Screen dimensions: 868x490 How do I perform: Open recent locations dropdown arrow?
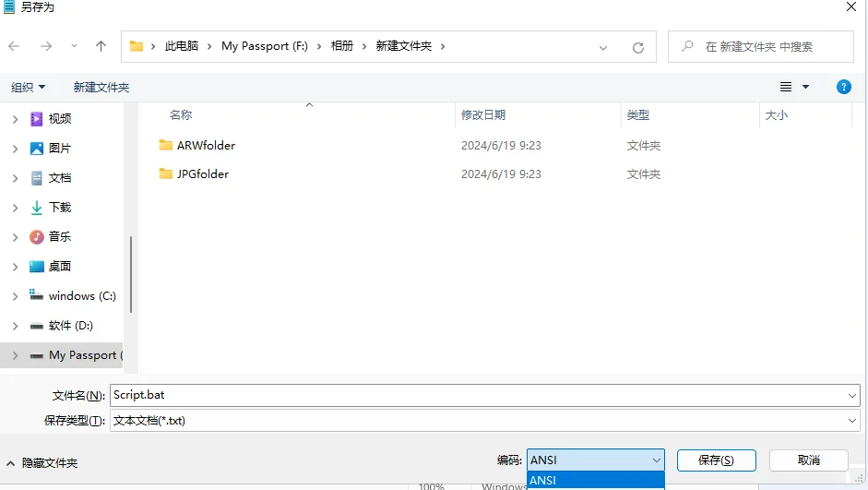(74, 46)
